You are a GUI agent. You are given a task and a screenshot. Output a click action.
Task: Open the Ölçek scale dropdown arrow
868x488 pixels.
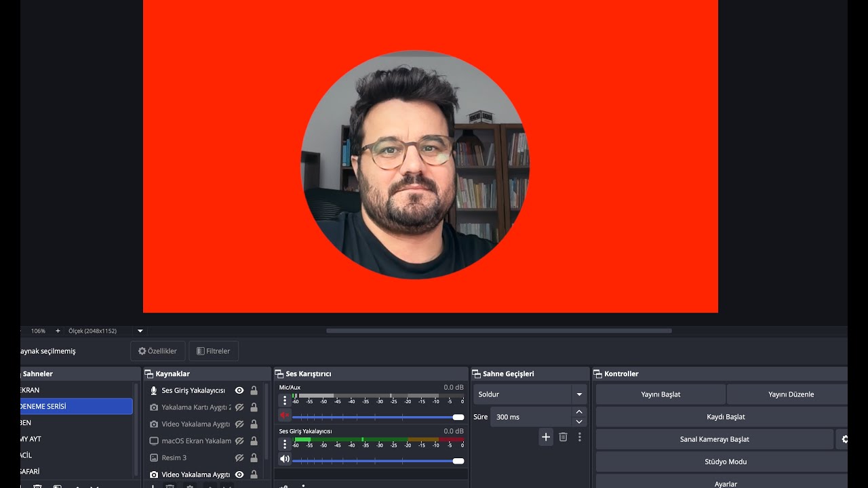click(140, 331)
